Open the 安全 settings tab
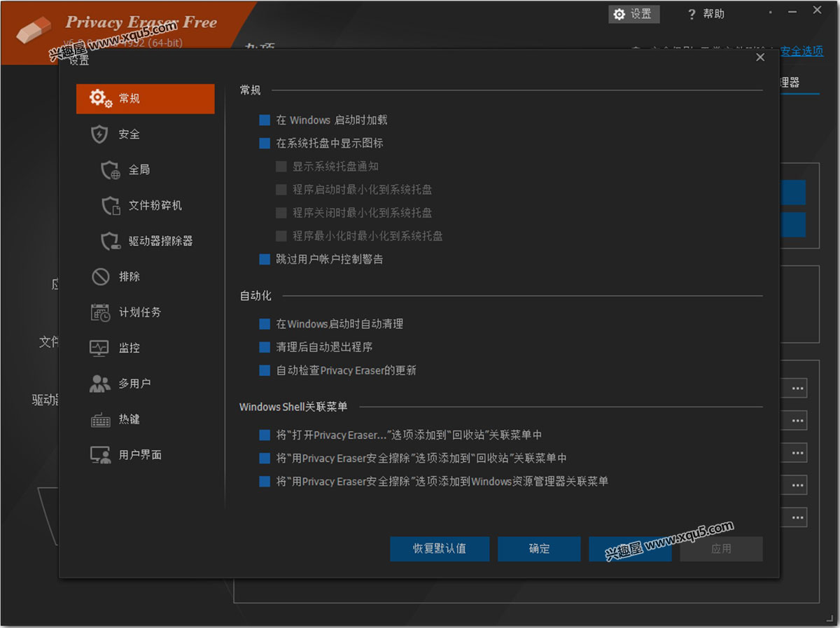Image resolution: width=840 pixels, height=628 pixels. (146, 134)
